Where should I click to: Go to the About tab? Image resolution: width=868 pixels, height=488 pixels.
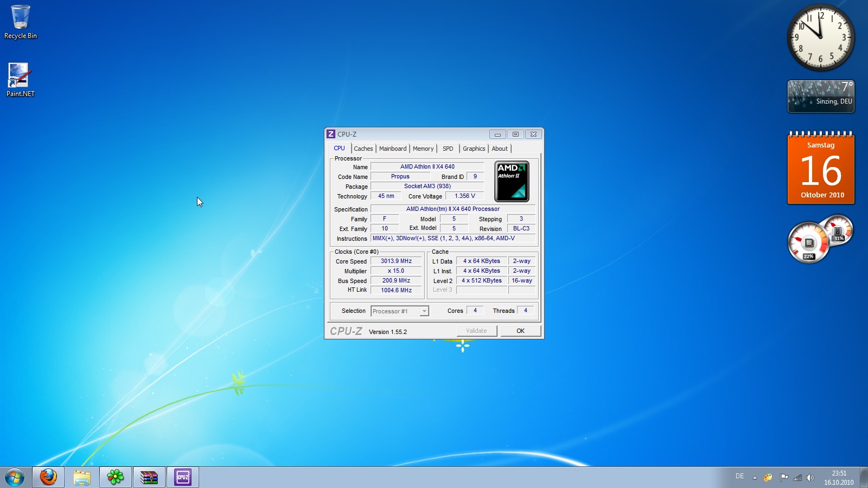(x=500, y=149)
